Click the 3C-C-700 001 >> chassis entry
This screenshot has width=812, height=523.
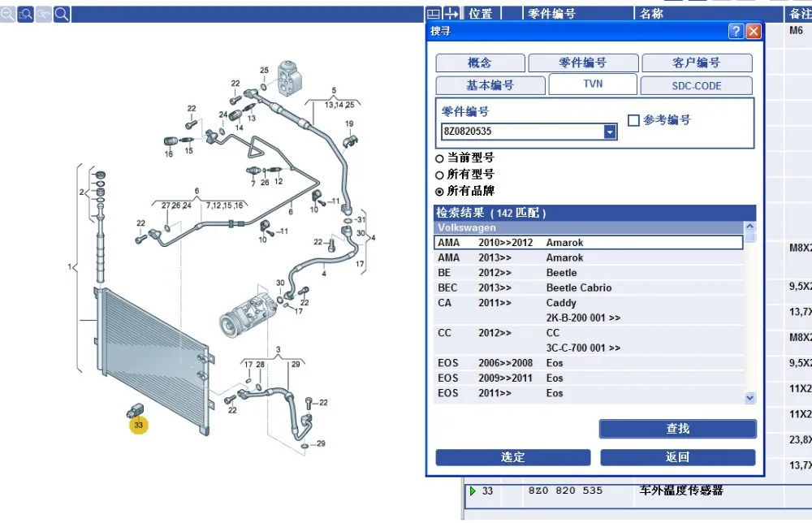[583, 348]
